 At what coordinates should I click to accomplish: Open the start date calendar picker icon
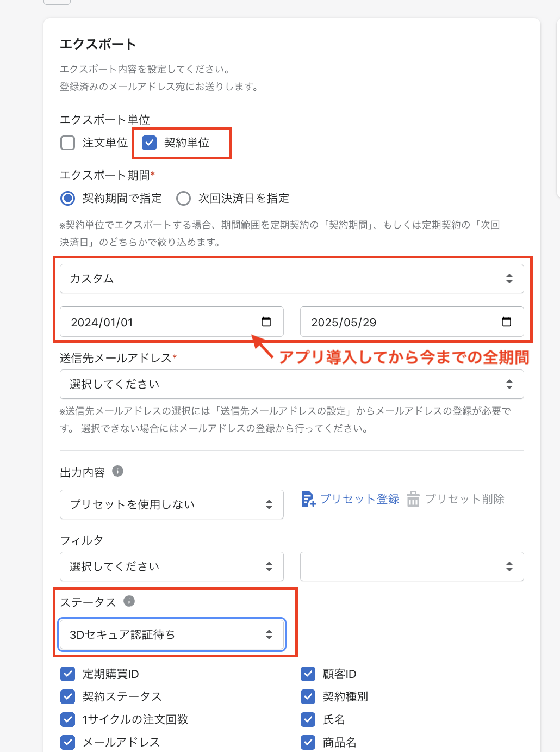pyautogui.click(x=266, y=322)
